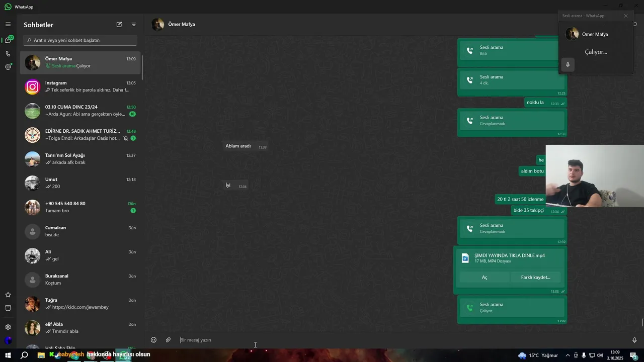Open +90 545 540 84 80 chat
This screenshot has height=362, width=644.
click(80, 207)
